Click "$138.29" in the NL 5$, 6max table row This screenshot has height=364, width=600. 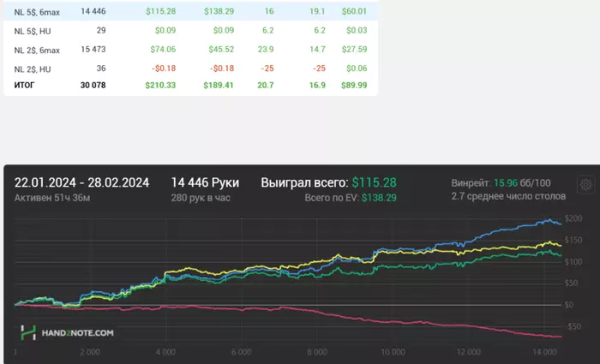(x=219, y=11)
